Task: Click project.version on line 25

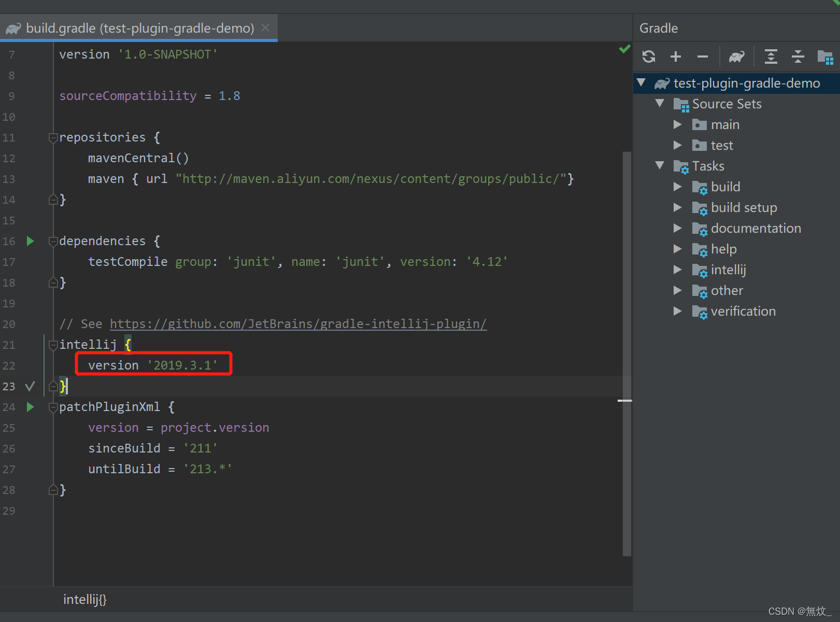Action: 215,428
